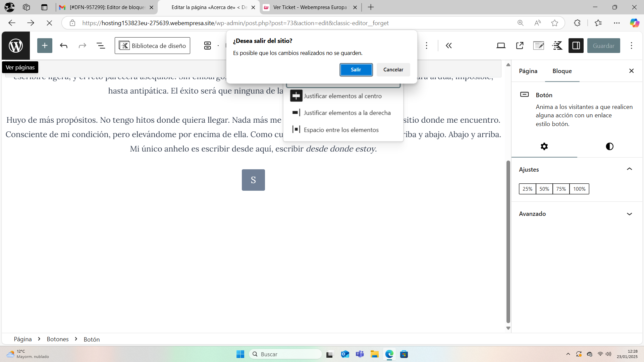The height and width of the screenshot is (362, 644).
Task: Choose Justificar elementos al centro
Action: 343,96
